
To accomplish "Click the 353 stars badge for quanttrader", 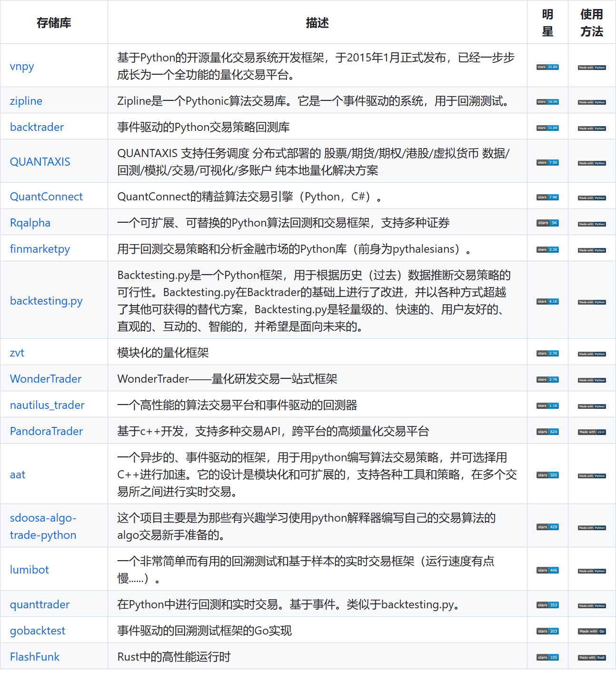I will point(547,605).
